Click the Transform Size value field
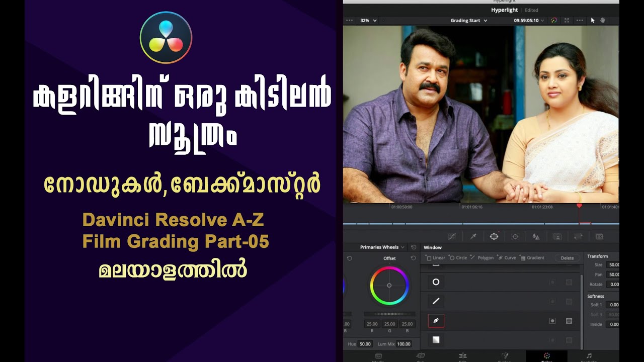This screenshot has height=362, width=644. point(613,264)
